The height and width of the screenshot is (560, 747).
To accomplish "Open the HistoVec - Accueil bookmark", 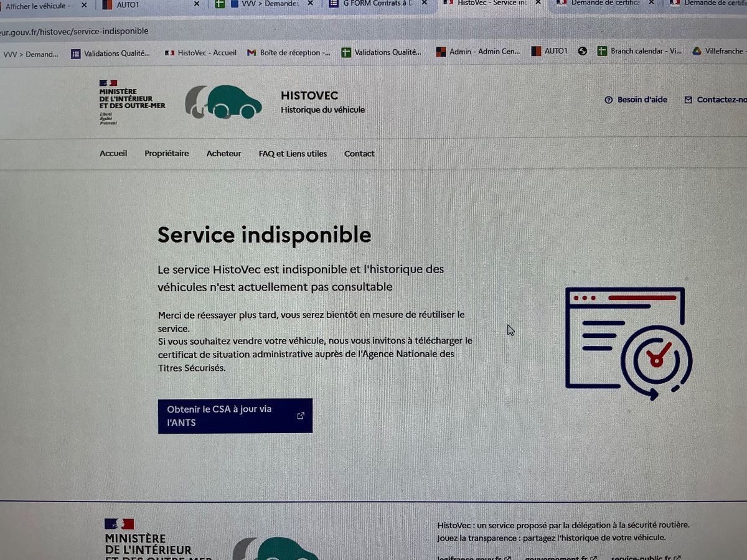I will point(200,53).
